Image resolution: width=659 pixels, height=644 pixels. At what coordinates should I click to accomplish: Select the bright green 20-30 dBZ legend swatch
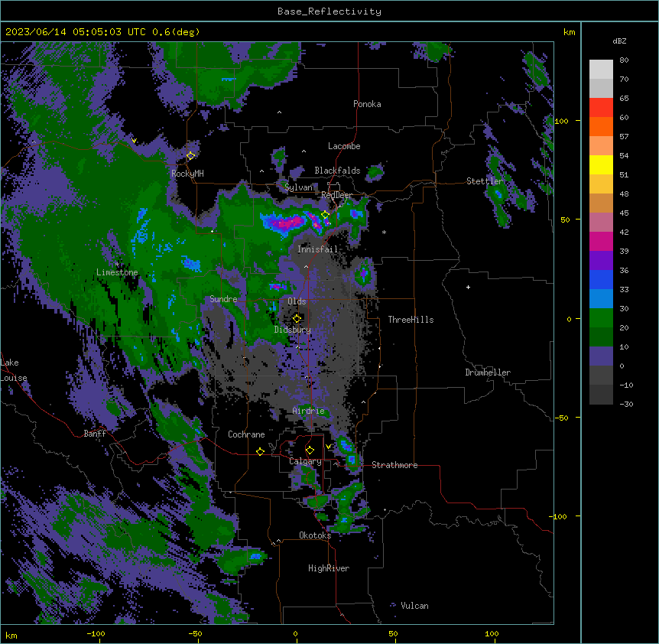[x=601, y=318]
